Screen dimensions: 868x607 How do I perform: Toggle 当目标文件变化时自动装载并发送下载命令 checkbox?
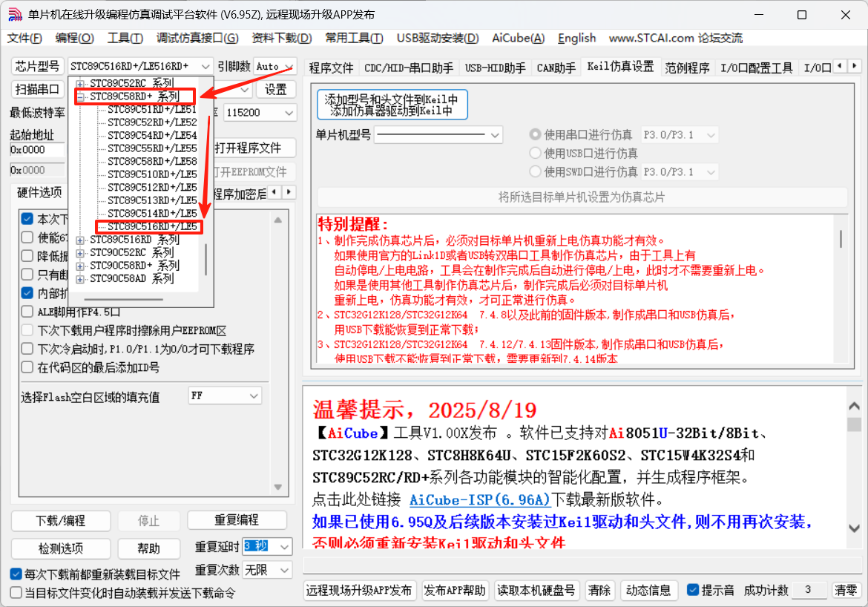16,593
